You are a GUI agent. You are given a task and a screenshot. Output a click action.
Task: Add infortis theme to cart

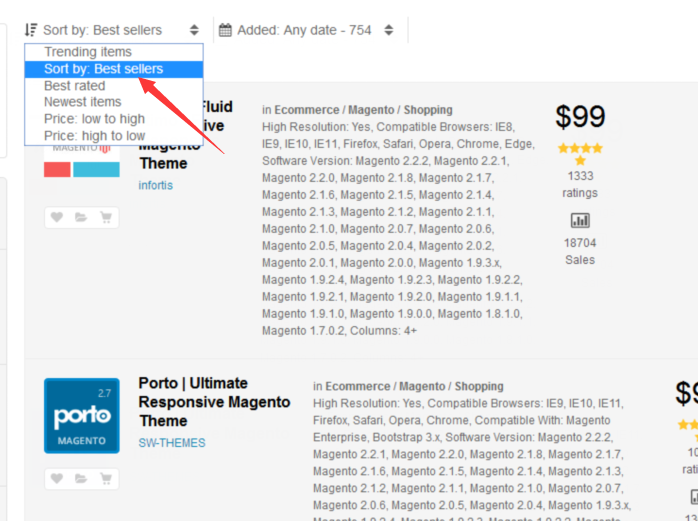point(106,217)
